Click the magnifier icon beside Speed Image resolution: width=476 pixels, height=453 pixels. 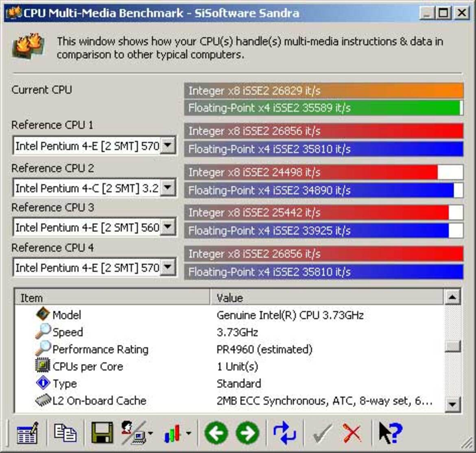click(43, 331)
